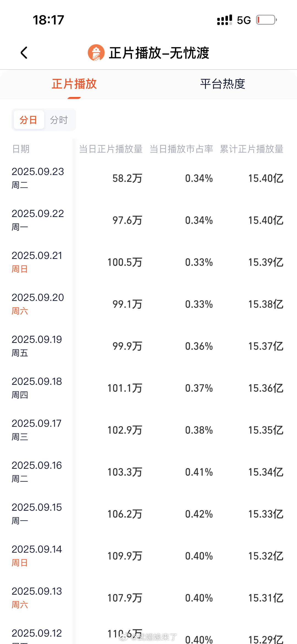Tap the 0.42% market share value
The height and width of the screenshot is (644, 297).
pyautogui.click(x=199, y=514)
